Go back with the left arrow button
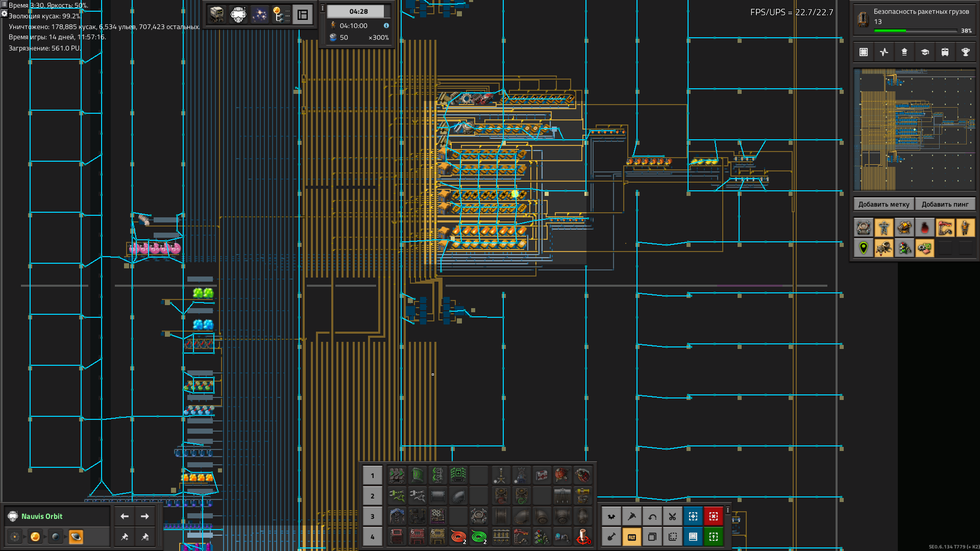Viewport: 980px width, 551px height. (125, 516)
